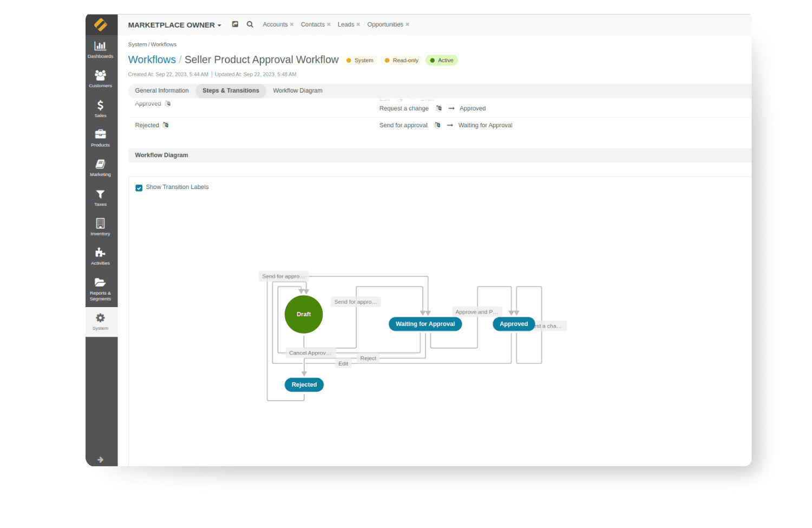Switch to the General Information tab
812x528 pixels.
coord(161,90)
